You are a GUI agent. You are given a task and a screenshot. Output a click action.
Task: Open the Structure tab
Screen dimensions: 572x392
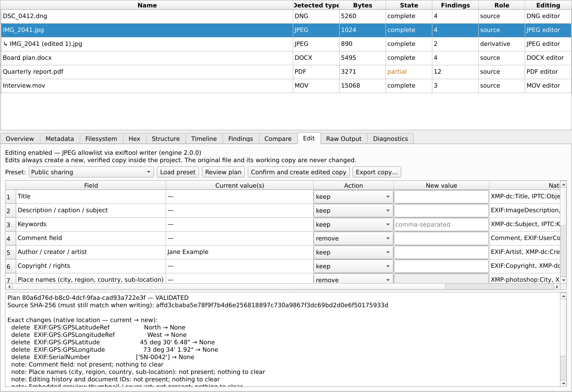tap(166, 139)
